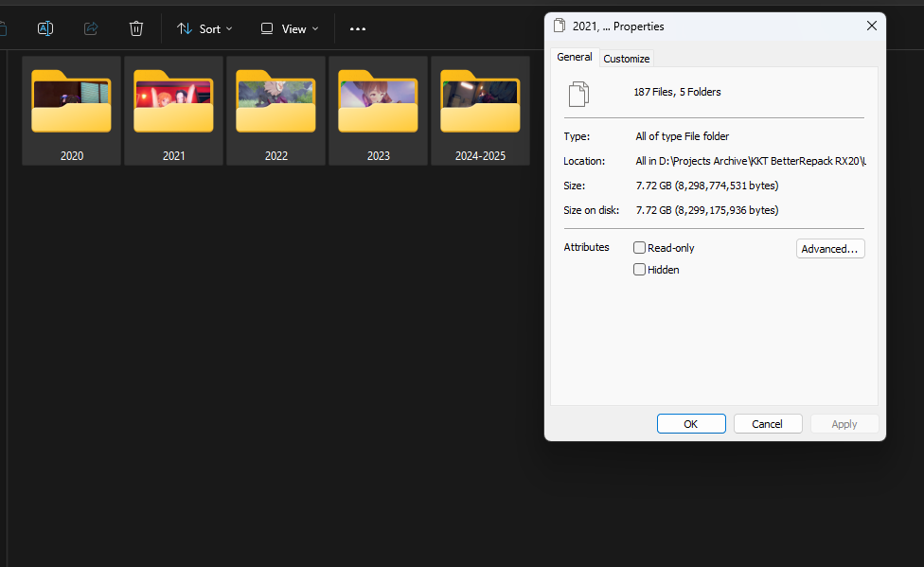Click the Advanced... button
924x567 pixels.
pos(830,249)
